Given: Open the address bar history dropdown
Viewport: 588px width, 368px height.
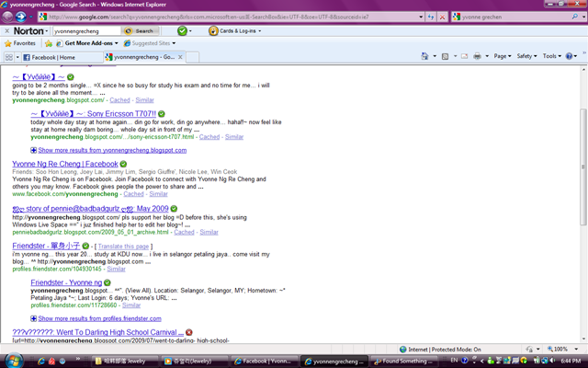Looking at the screenshot, I should pyautogui.click(x=421, y=17).
